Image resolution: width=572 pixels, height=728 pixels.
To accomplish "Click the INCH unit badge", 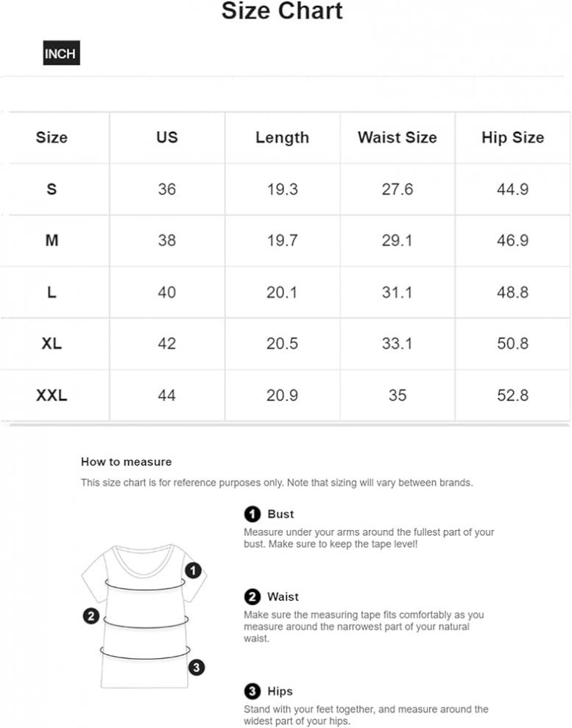I will click(61, 53).
